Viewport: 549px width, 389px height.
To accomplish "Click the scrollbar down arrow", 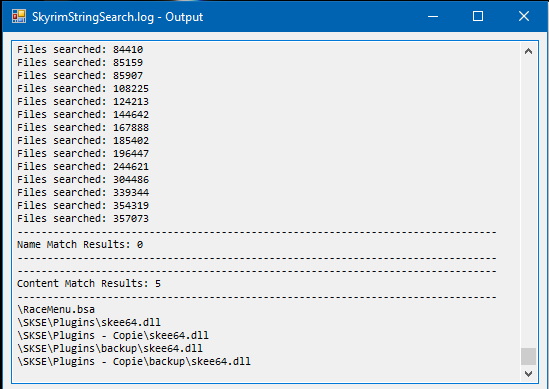I will coord(528,374).
